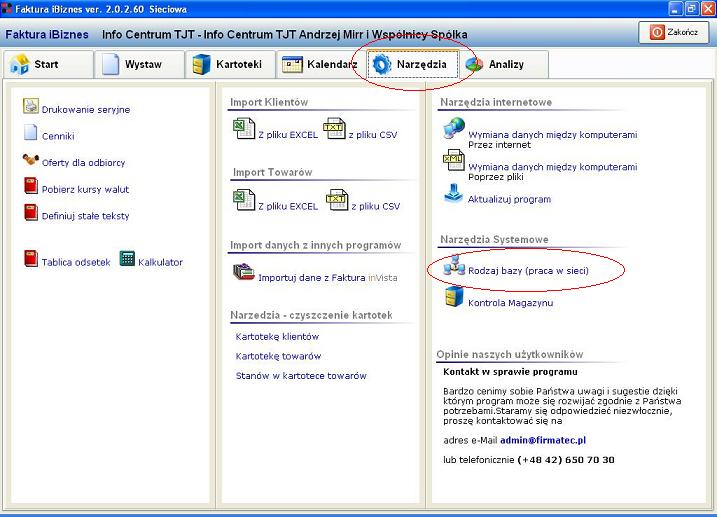The height and width of the screenshot is (517, 717).
Task: Click the blank page icon on the Wystaw tab
Action: coord(110,64)
